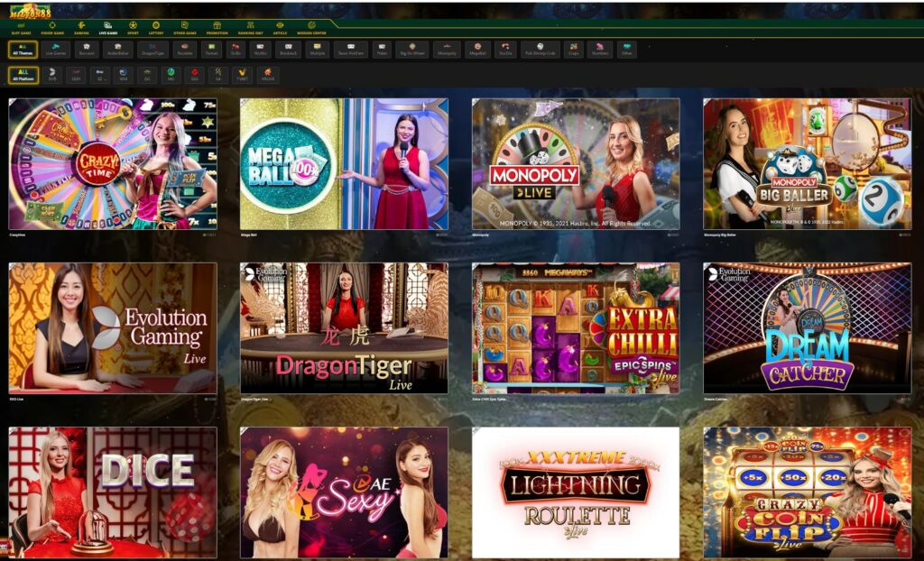Launch the DragonTiger Live game

tap(344, 328)
